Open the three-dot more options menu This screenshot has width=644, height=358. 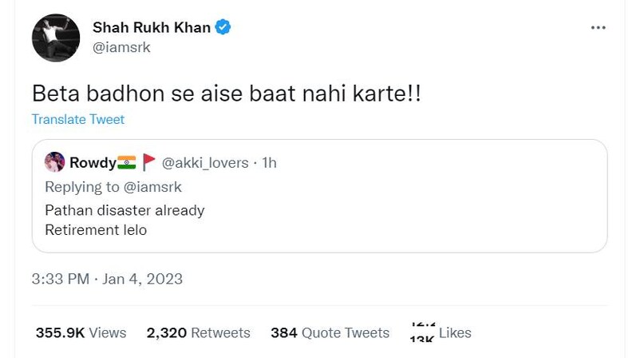[598, 28]
